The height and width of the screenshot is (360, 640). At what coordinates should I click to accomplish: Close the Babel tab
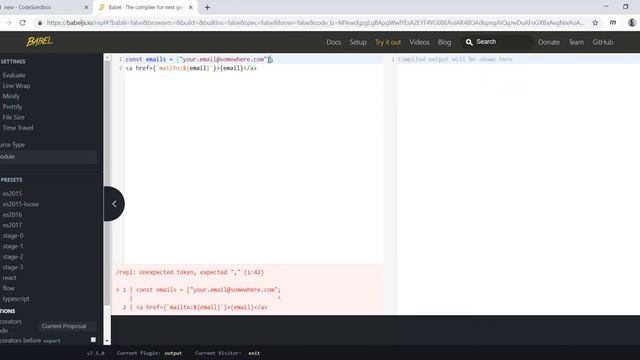[x=191, y=7]
